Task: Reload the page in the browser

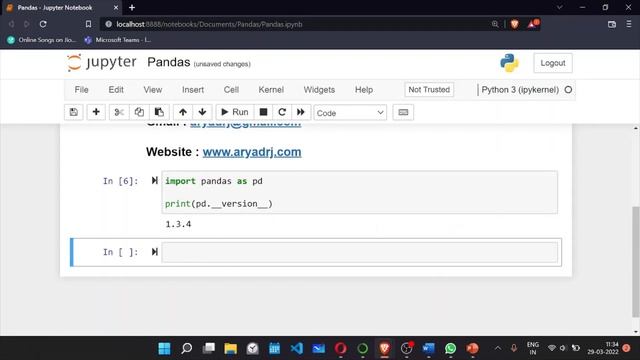Action: [x=43, y=24]
